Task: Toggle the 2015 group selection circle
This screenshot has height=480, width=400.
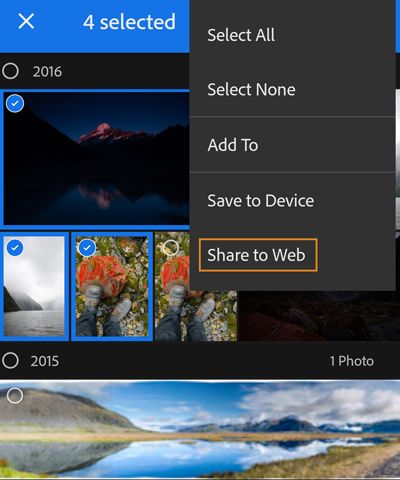Action: [x=10, y=361]
